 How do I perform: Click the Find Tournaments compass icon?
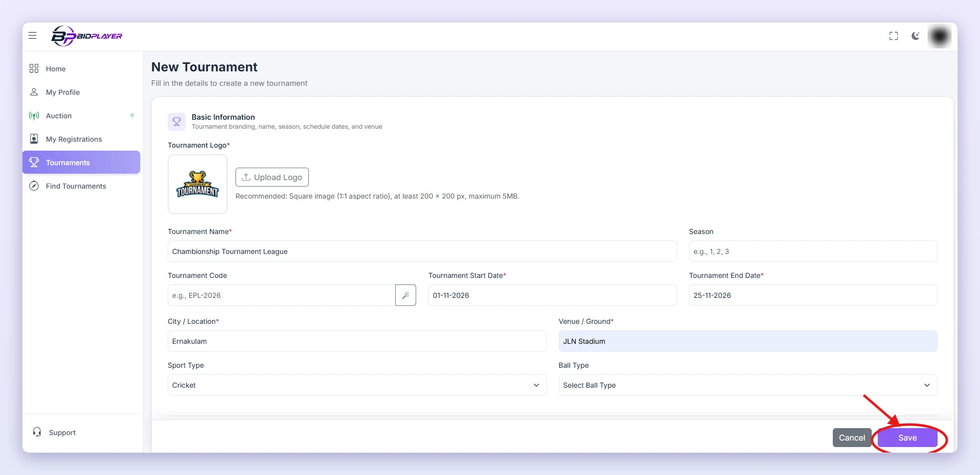click(x=34, y=186)
